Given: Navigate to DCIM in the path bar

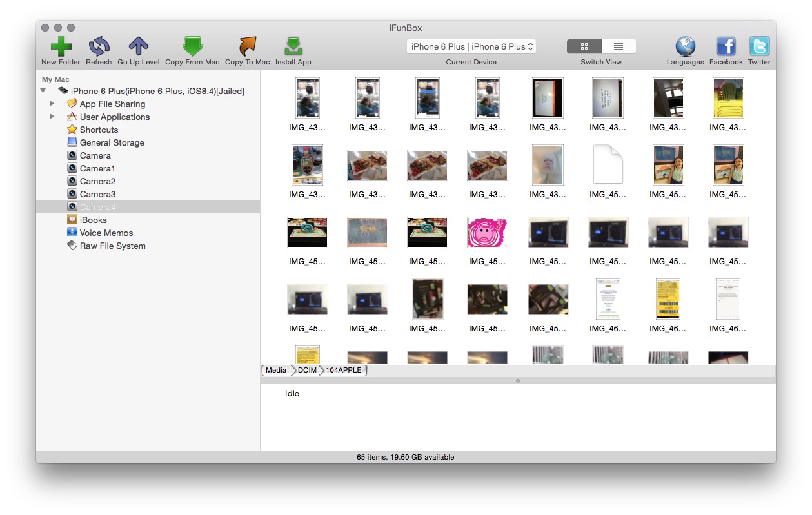Looking at the screenshot, I should coord(307,370).
